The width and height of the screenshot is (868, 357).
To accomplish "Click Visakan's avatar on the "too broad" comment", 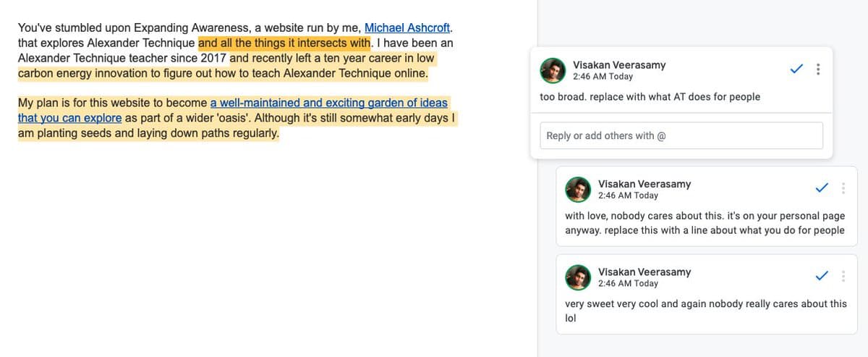I will click(x=553, y=70).
